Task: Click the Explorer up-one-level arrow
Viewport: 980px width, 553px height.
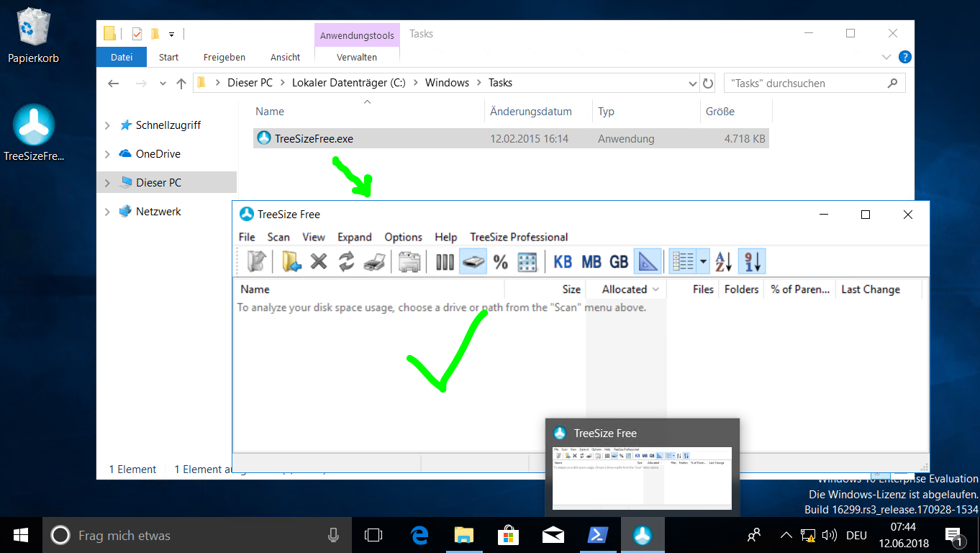Action: click(x=181, y=83)
